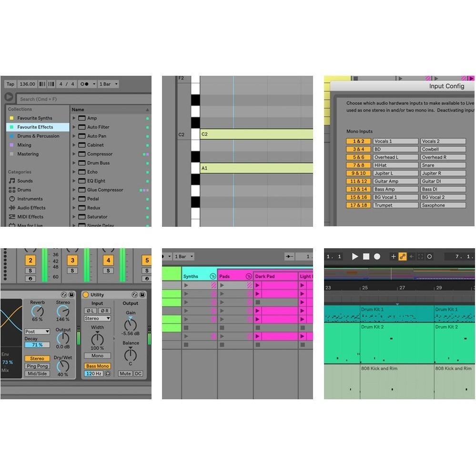This screenshot has height=476, width=476.
Task: Select the Audio Effects category
Action: pos(31,208)
